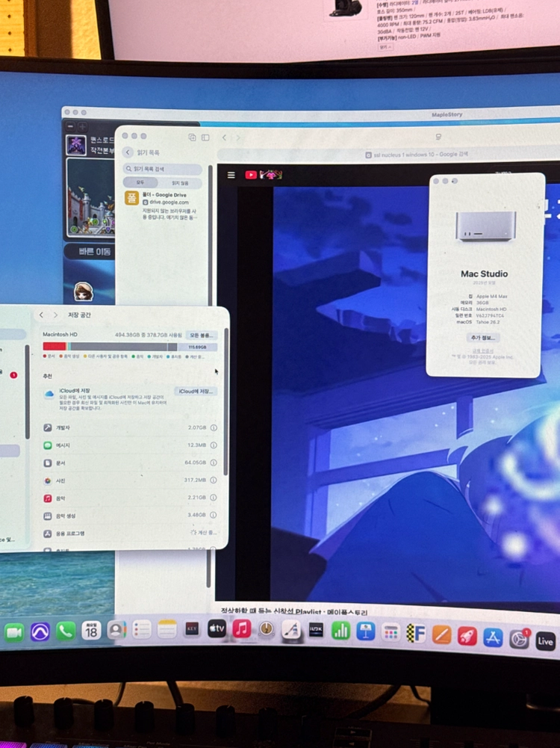
Task: Select the 응용 프로그램 storage category row
Action: [130, 533]
